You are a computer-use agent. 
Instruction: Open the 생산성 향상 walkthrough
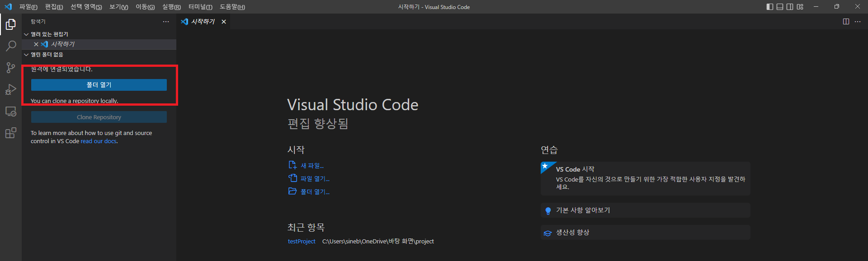coord(645,233)
